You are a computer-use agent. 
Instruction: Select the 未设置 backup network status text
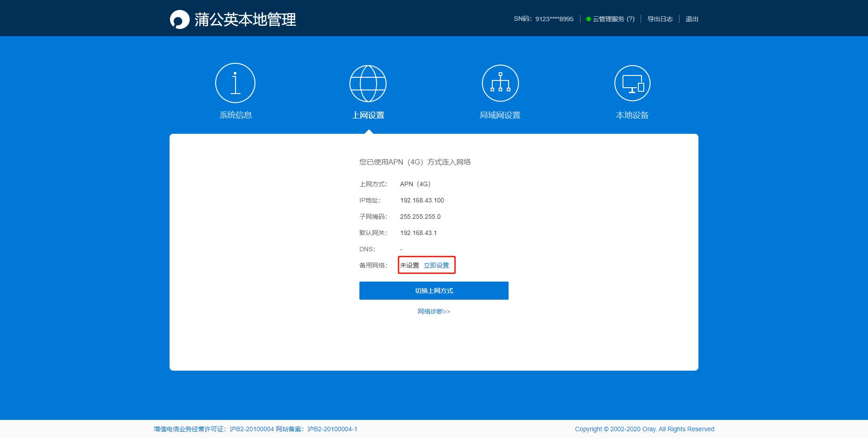410,265
